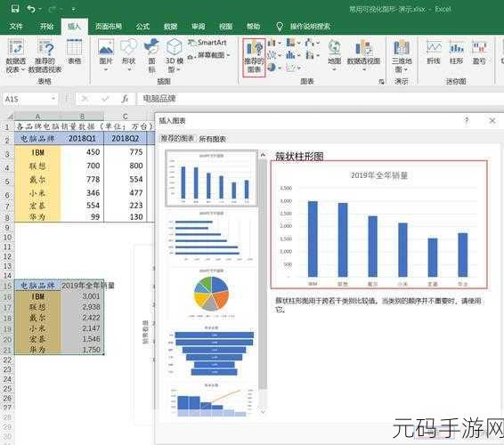
Task: Click the Shapes (形状) icon
Action: 128,48
